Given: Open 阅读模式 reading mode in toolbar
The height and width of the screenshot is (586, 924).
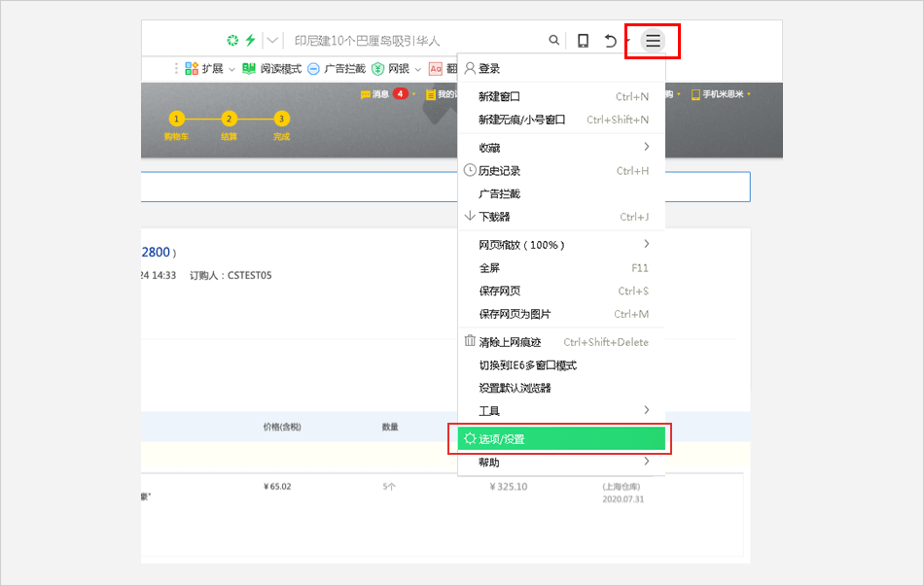Looking at the screenshot, I should point(272,69).
